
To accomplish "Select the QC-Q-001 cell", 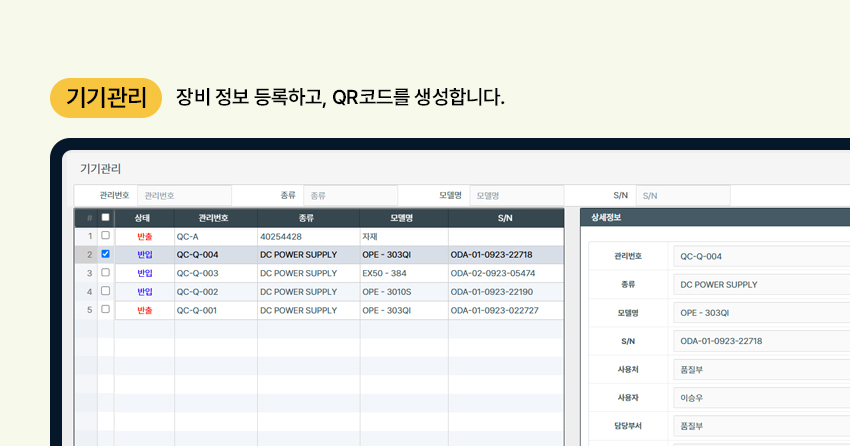I will click(216, 310).
